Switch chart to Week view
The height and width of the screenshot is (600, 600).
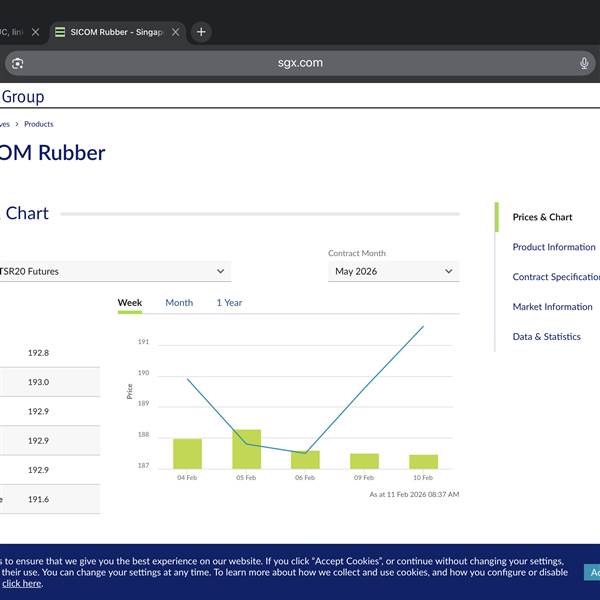pos(130,303)
